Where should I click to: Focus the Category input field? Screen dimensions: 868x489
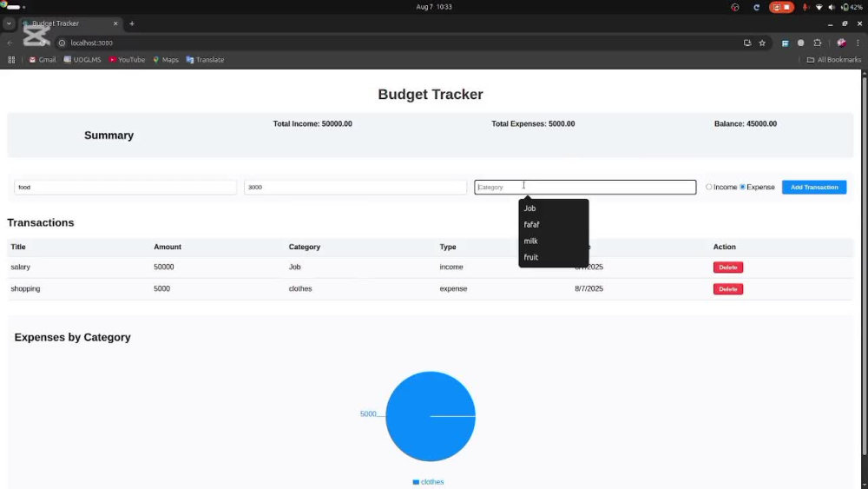coord(585,188)
